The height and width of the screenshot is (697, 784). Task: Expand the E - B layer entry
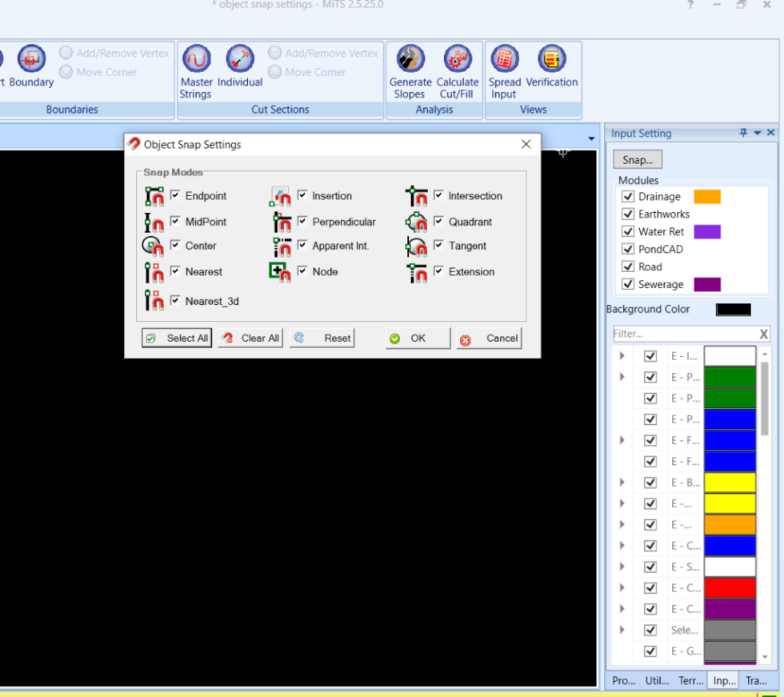(622, 483)
